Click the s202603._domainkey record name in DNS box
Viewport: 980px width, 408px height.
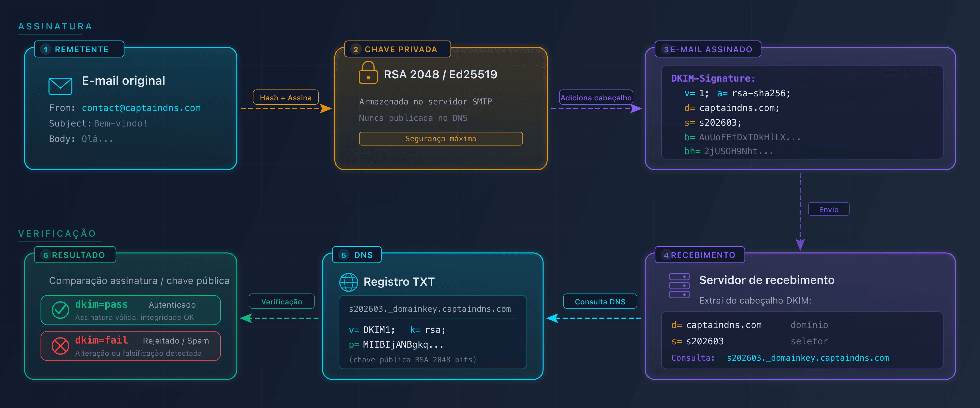430,309
